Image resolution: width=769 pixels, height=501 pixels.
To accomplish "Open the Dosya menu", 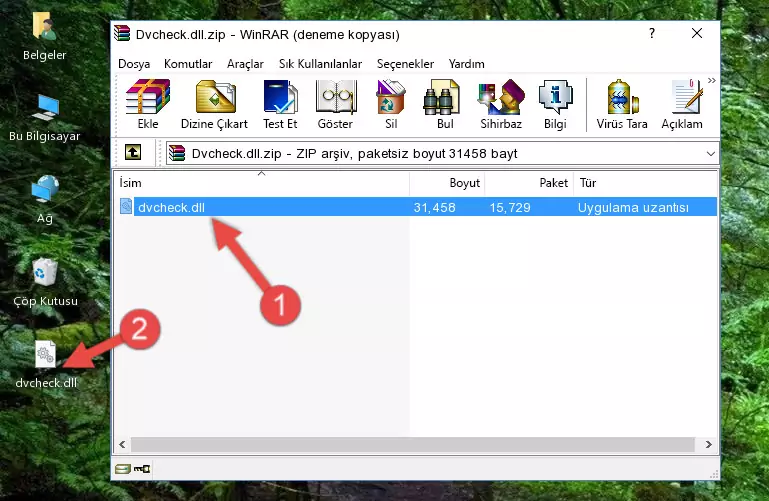I will coord(134,64).
